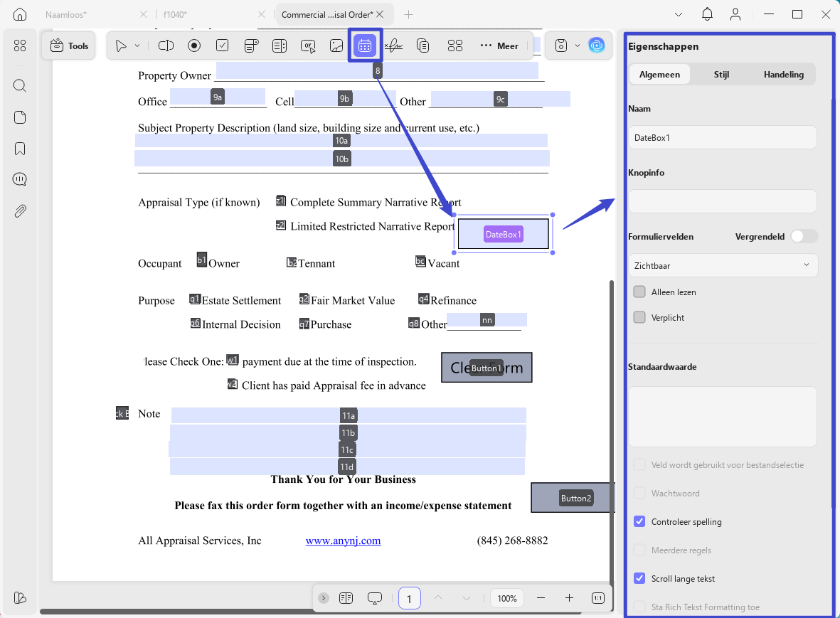Click the page number box
Screen dimensions: 840x618
point(409,598)
